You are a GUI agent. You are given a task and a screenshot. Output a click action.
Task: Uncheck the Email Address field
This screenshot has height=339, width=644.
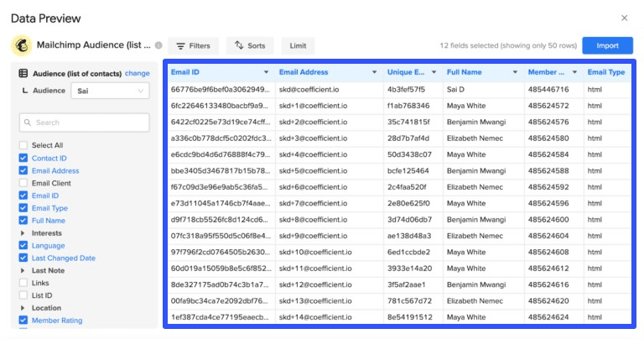coord(23,170)
